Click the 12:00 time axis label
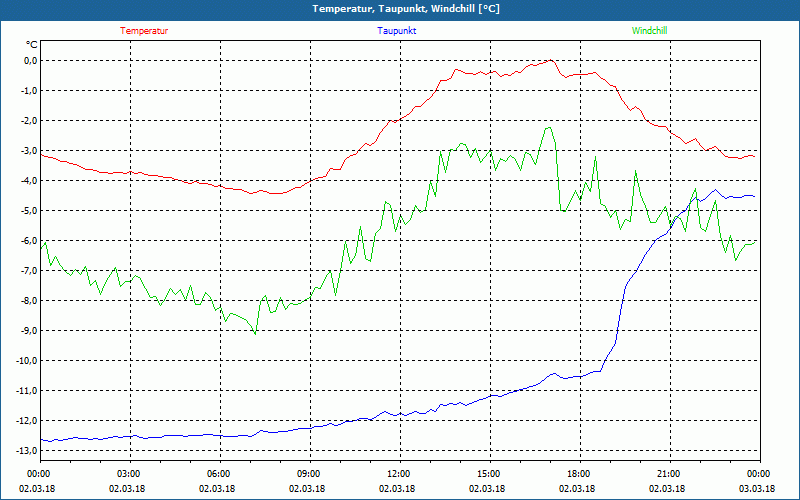The width and height of the screenshot is (800, 500). coord(400,474)
